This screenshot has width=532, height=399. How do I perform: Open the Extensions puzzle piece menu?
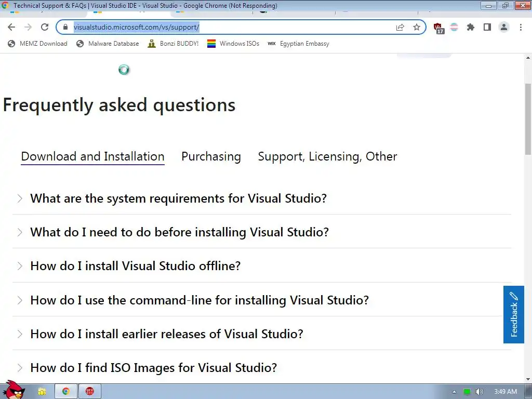471,27
